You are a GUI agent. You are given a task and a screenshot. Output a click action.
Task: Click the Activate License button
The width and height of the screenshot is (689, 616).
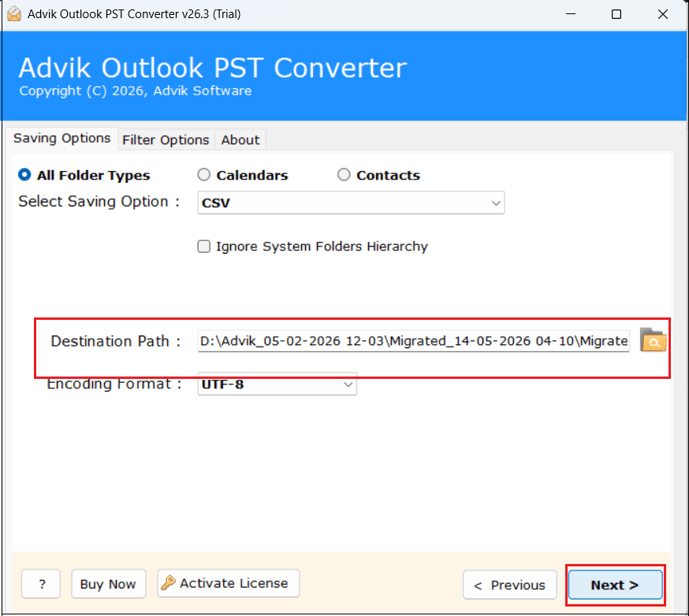click(x=229, y=584)
